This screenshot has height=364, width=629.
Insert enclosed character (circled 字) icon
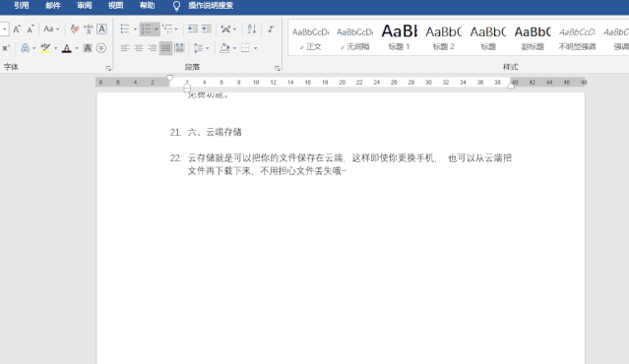click(x=101, y=48)
